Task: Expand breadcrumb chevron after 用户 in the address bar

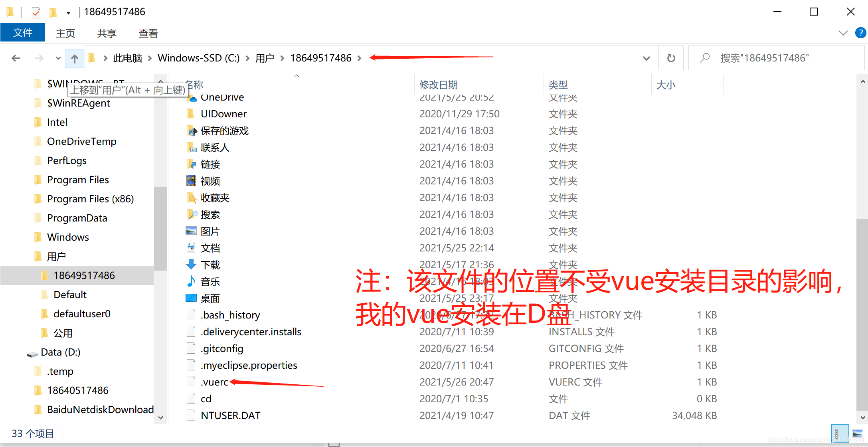Action: (x=282, y=58)
